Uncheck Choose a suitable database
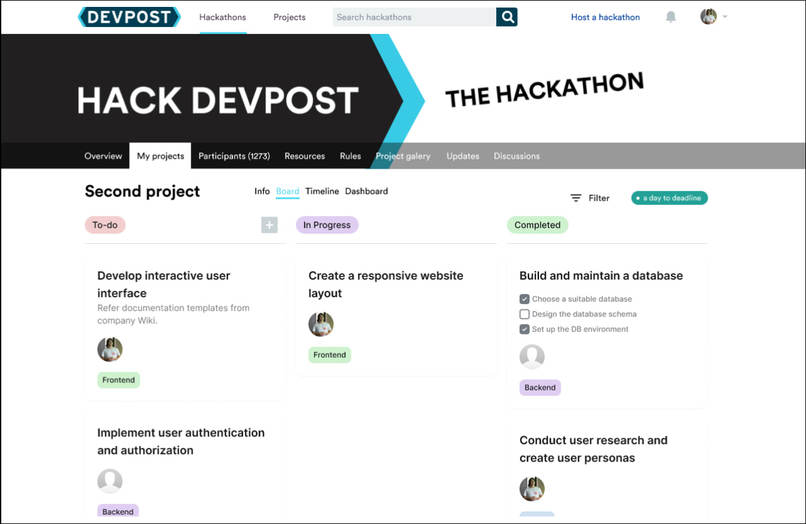Screen dimensions: 806x524 click(x=524, y=299)
